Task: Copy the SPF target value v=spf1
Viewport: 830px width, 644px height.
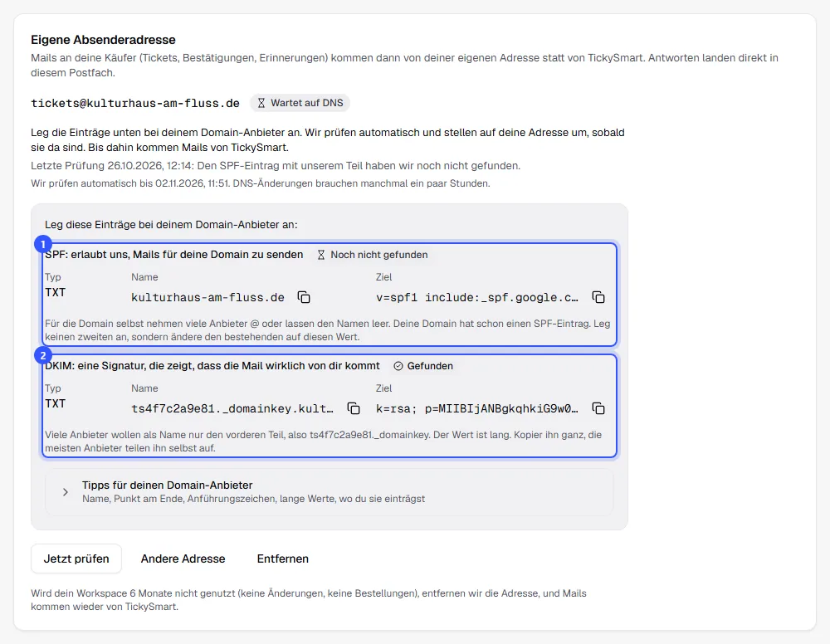Action: point(598,297)
